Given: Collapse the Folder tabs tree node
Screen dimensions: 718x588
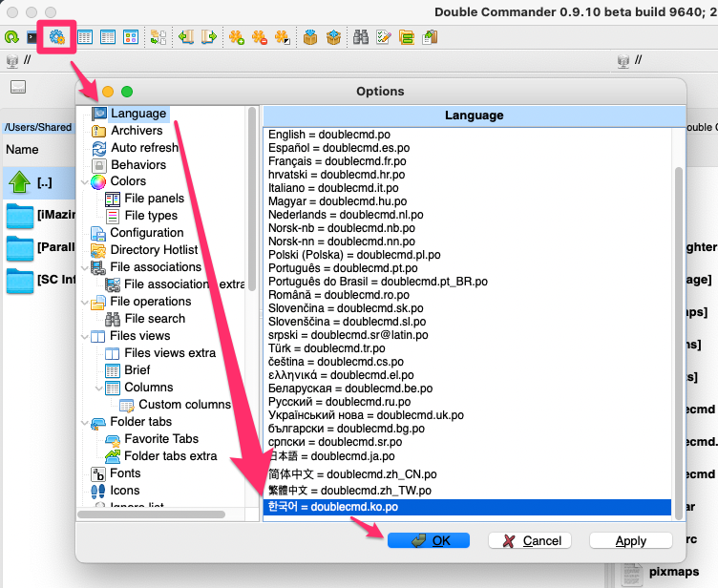Looking at the screenshot, I should 85,422.
